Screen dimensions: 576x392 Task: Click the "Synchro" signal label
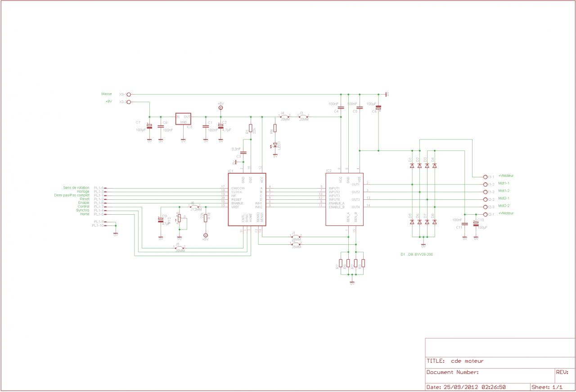pos(83,210)
